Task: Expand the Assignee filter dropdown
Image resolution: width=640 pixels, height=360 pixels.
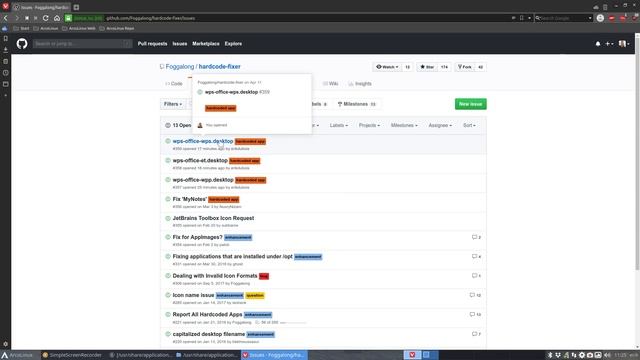Action: click(x=440, y=125)
